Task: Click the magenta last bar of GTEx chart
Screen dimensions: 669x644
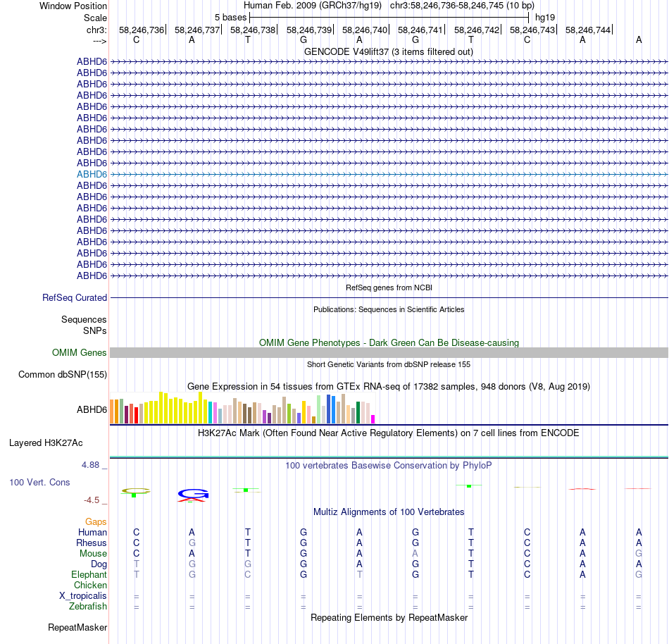Action: (x=373, y=419)
